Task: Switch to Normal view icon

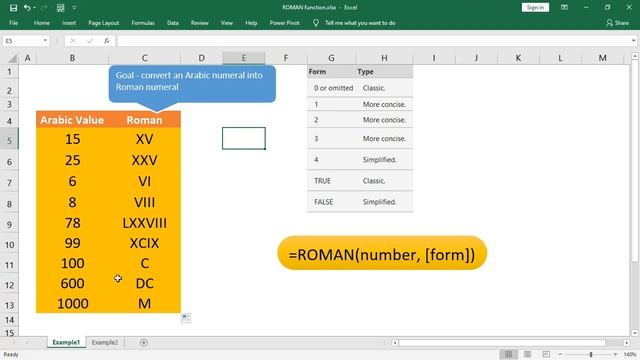Action: 508,354
